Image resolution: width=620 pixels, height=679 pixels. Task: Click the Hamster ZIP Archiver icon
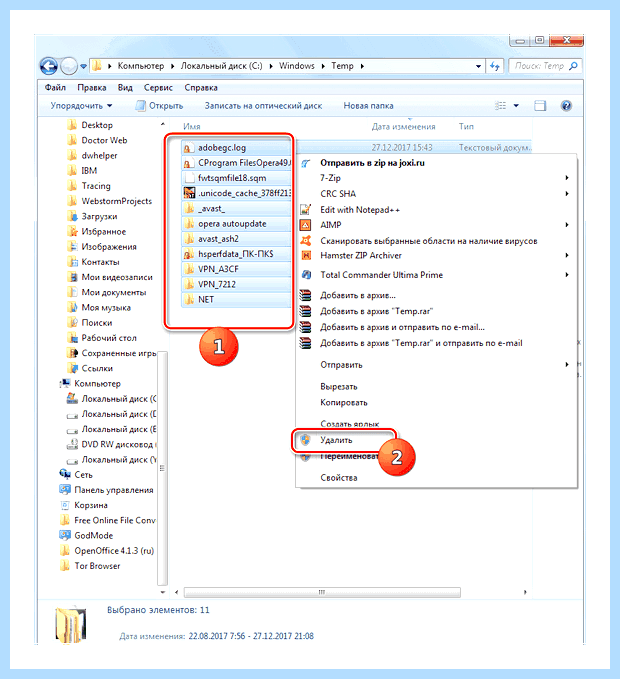click(x=306, y=255)
